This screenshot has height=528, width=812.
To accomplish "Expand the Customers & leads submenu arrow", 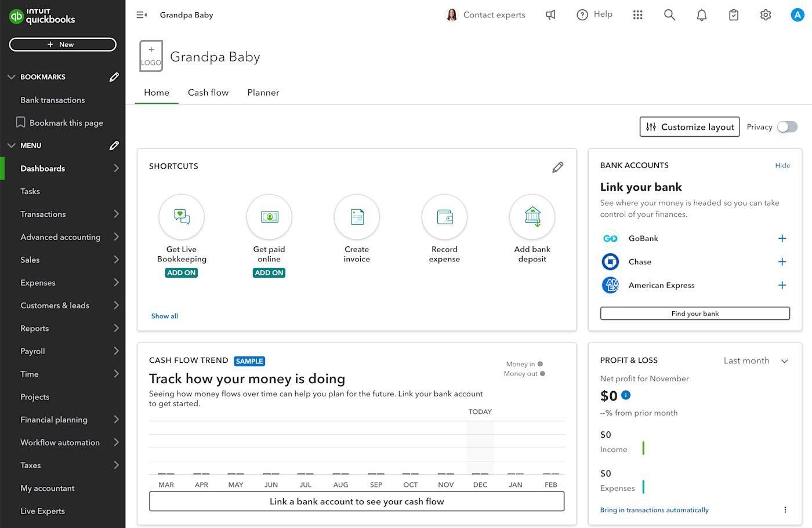I will [116, 305].
